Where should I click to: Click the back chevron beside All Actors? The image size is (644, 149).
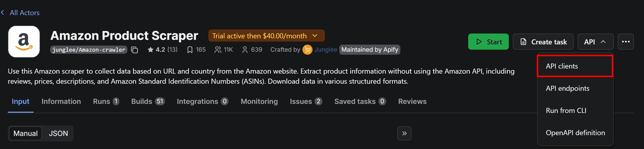click(x=3, y=12)
